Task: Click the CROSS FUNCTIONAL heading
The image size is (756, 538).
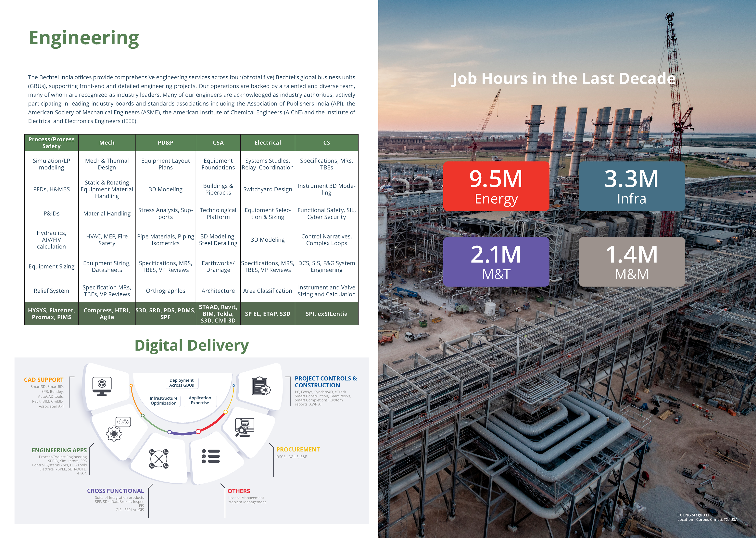Action: pyautogui.click(x=116, y=491)
